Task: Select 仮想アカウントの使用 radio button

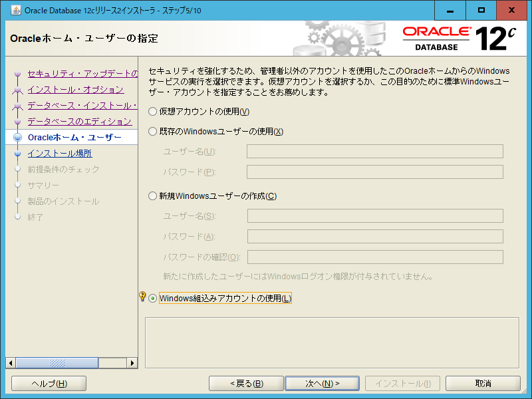Action: (x=153, y=112)
